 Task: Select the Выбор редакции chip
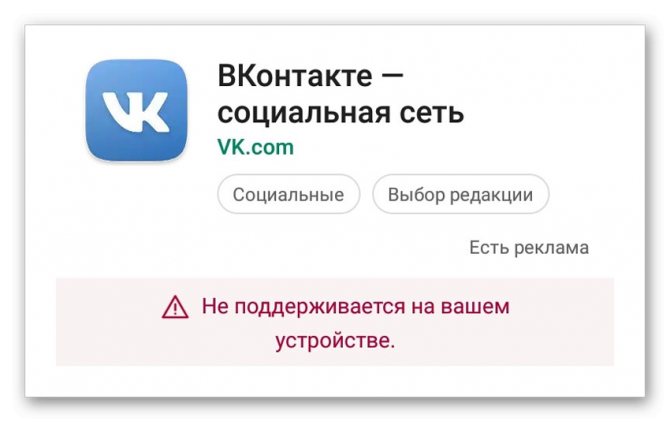pyautogui.click(x=460, y=194)
